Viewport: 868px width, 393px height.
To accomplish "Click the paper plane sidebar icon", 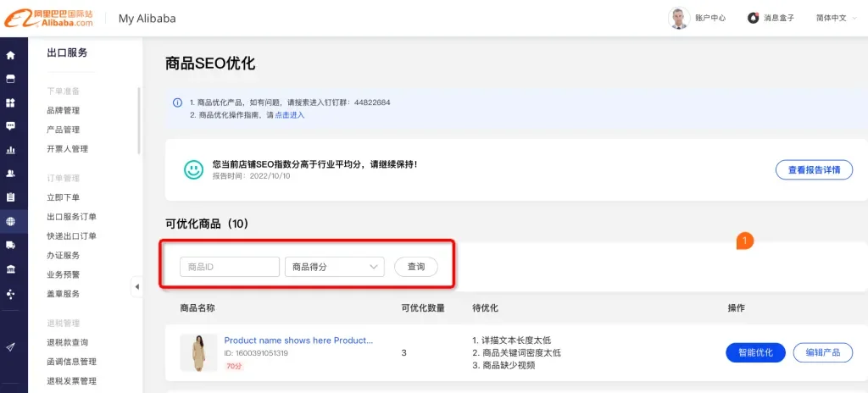I will tap(11, 346).
